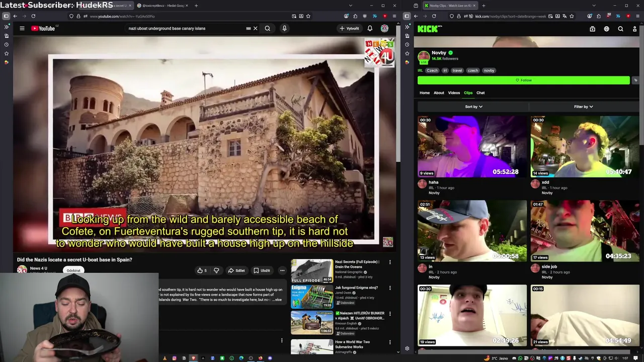Open options menu for HITLERŮV BUNKER video
Viewport: 644px width, 362px height.
tap(389, 313)
